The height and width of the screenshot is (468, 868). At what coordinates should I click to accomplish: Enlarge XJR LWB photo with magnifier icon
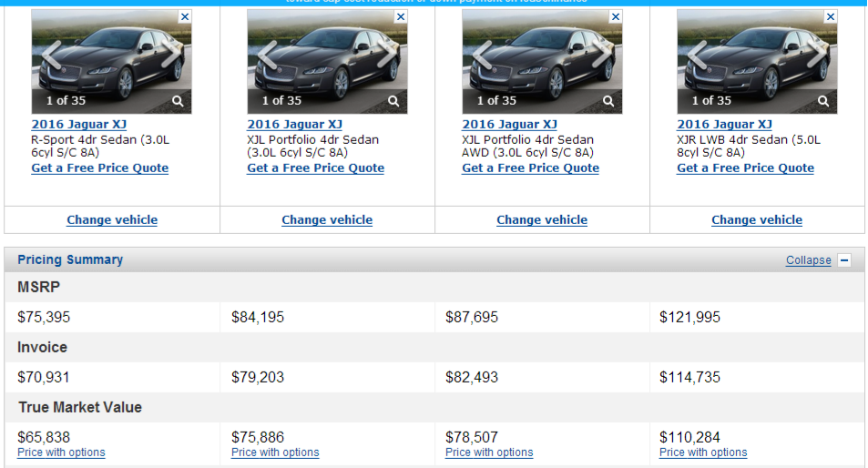point(823,101)
